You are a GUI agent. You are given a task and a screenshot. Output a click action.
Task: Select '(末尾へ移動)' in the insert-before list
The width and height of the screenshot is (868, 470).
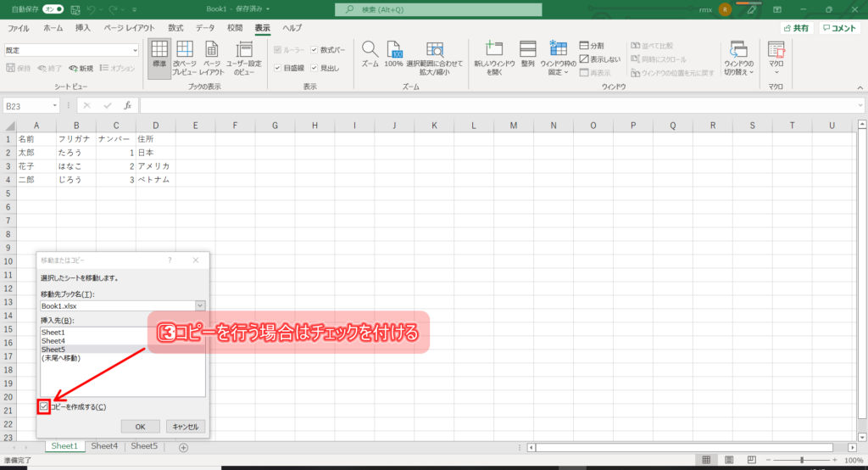coord(60,359)
